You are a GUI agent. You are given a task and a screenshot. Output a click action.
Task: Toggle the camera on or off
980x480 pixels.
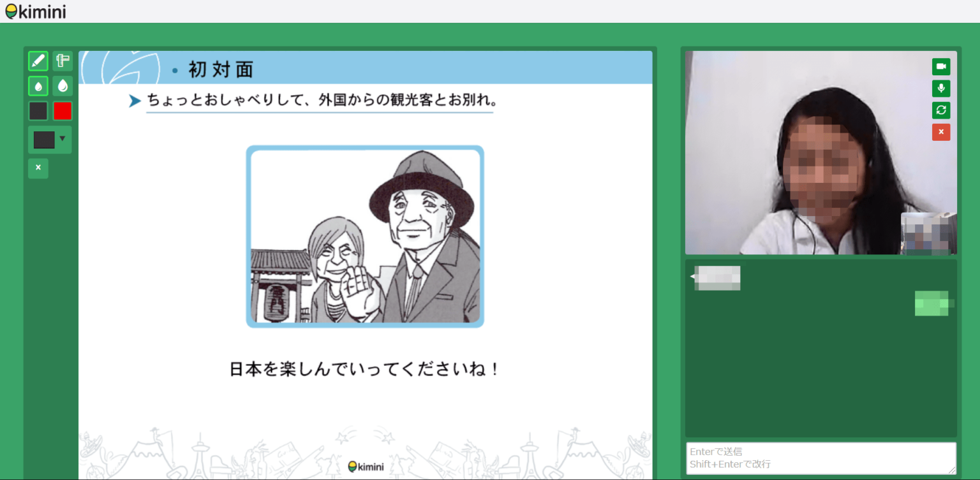(x=941, y=66)
